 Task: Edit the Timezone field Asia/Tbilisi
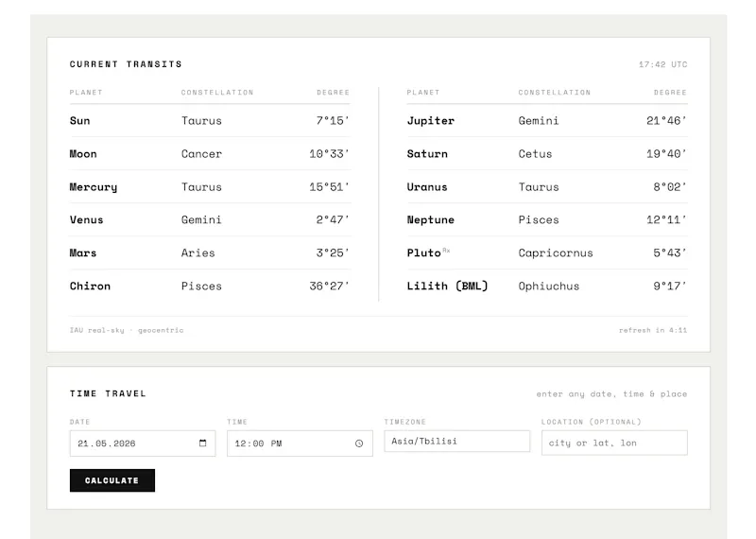(x=457, y=441)
